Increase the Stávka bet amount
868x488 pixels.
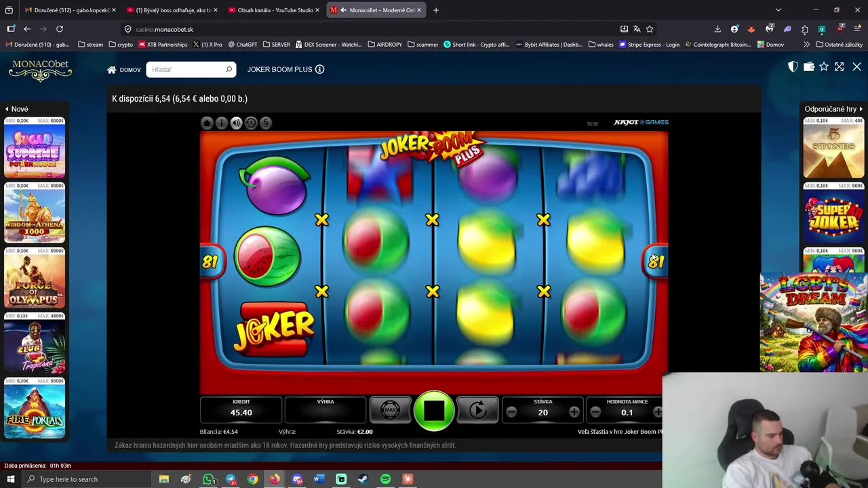point(574,412)
